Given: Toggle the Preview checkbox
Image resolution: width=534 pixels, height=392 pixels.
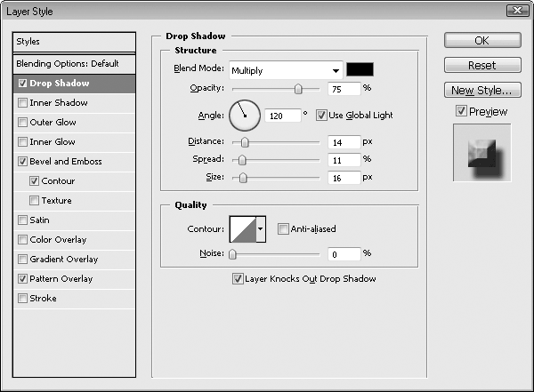Looking at the screenshot, I should 461,111.
